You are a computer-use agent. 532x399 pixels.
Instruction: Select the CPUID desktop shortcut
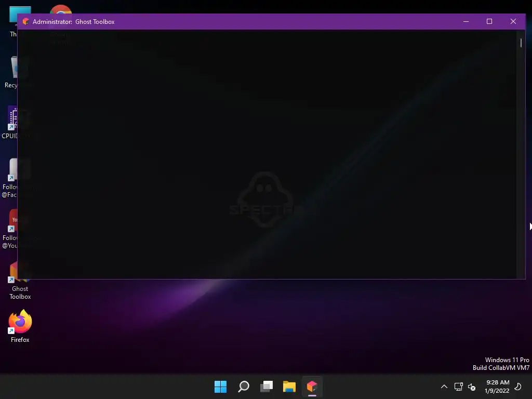coord(9,122)
